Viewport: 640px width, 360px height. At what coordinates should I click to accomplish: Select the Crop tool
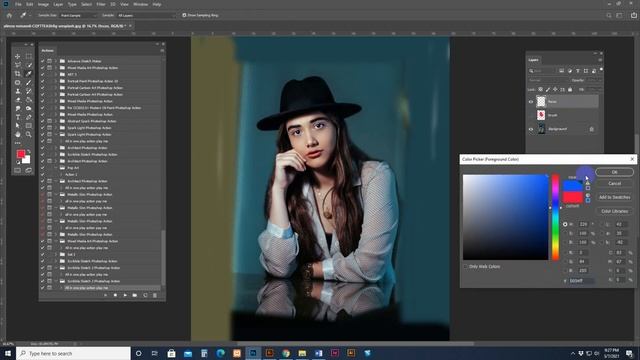coord(18,74)
